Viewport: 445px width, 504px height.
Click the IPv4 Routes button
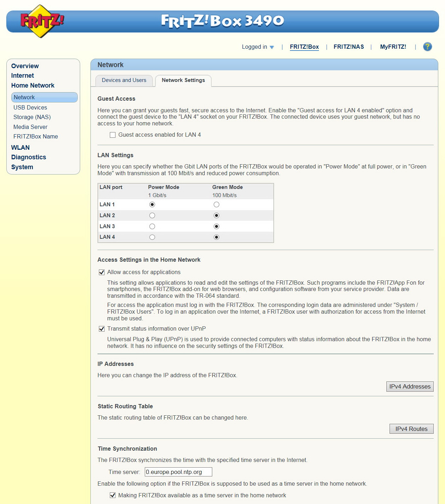[x=411, y=429]
